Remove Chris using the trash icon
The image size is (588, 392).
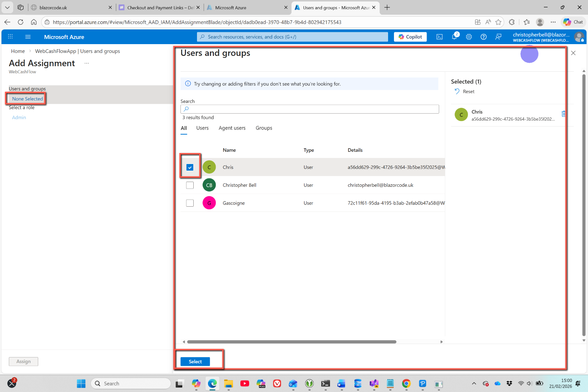[563, 114]
